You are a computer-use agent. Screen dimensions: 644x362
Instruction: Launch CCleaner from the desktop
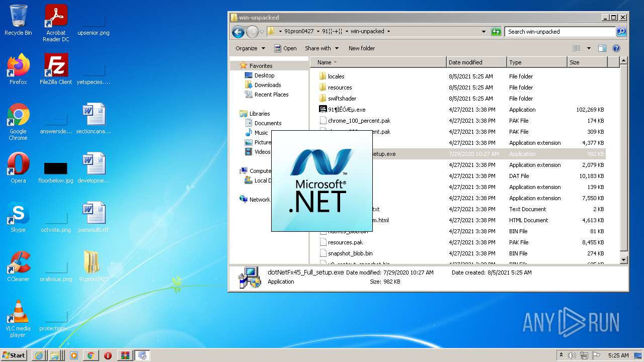(x=18, y=266)
